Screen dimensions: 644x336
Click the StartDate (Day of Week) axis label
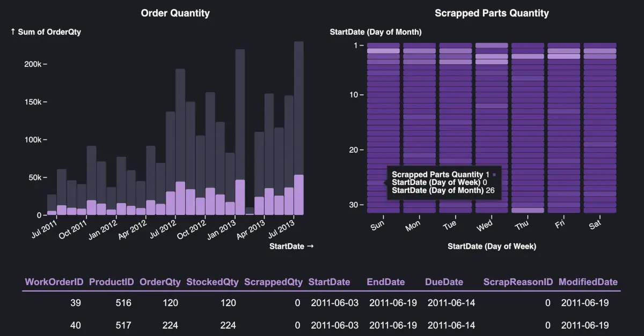[x=492, y=247]
